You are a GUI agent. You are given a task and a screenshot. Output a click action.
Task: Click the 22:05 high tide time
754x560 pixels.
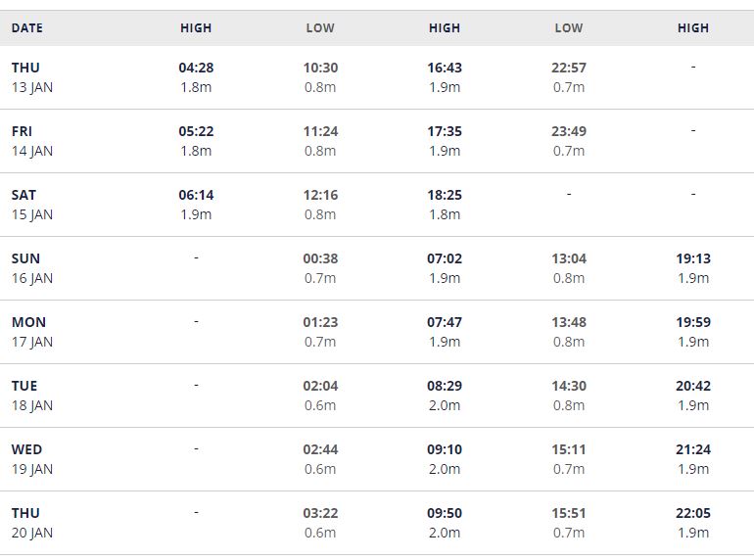click(693, 513)
